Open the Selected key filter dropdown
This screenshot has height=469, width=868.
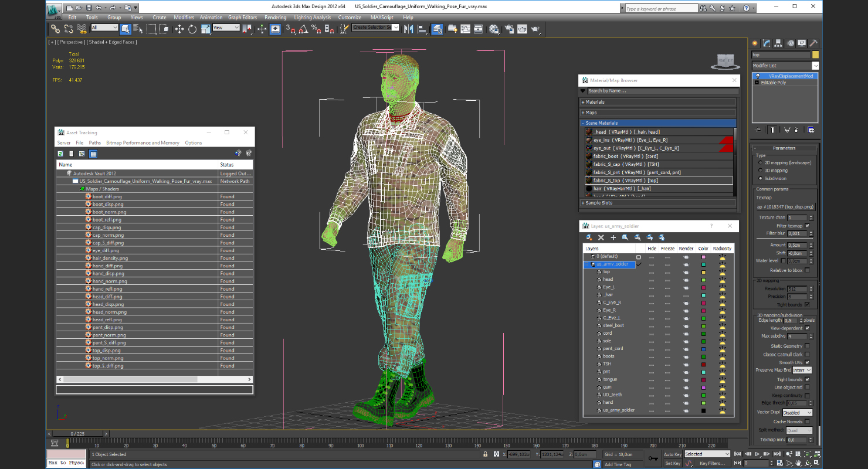[707, 454]
